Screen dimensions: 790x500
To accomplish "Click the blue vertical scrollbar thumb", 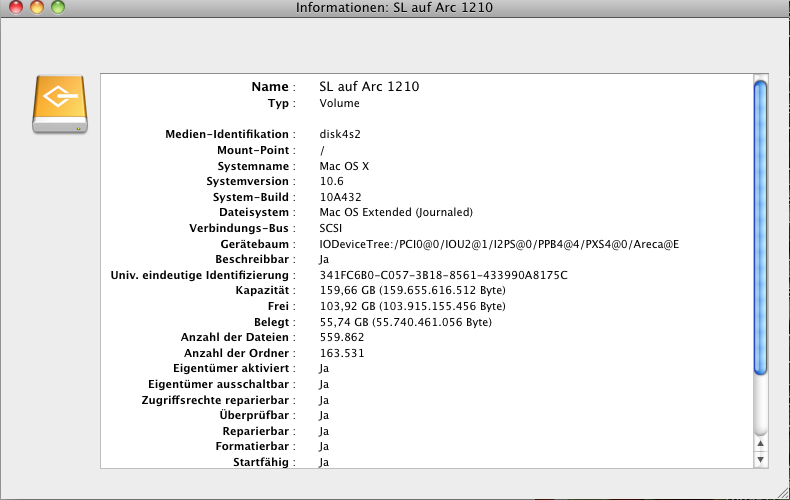I will [760, 228].
